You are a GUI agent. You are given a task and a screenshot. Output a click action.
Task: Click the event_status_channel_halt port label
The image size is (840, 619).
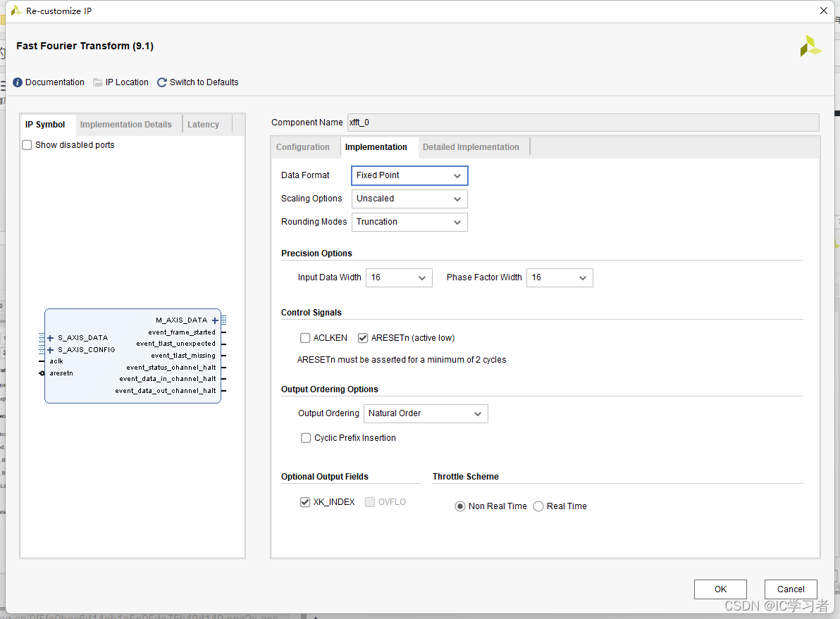[x=171, y=368]
